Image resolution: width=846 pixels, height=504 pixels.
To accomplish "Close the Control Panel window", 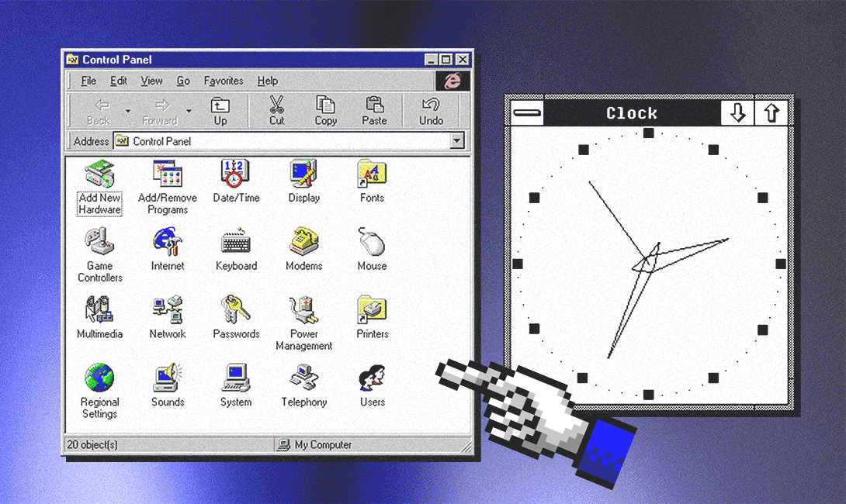I will [x=463, y=59].
